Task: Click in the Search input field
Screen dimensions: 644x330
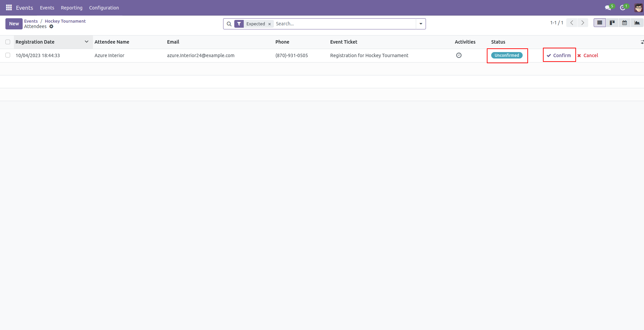Action: [x=345, y=24]
